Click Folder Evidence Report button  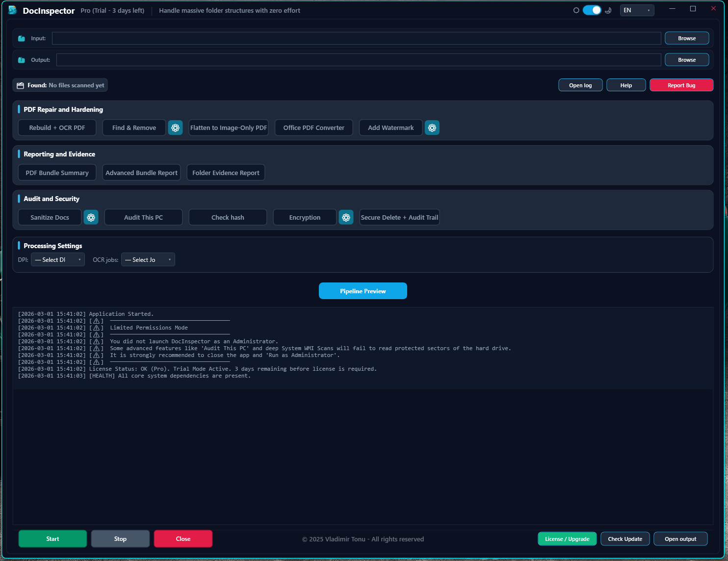226,173
